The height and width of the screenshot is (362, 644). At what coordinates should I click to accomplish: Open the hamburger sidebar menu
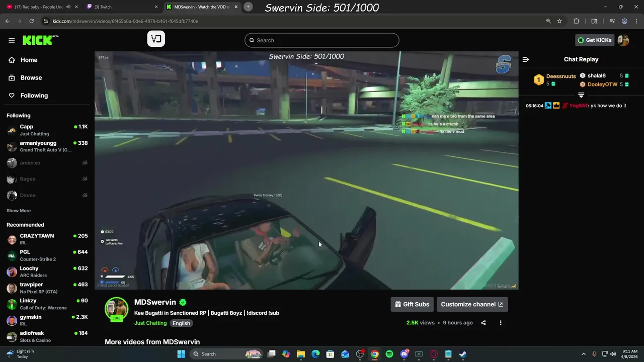point(12,40)
